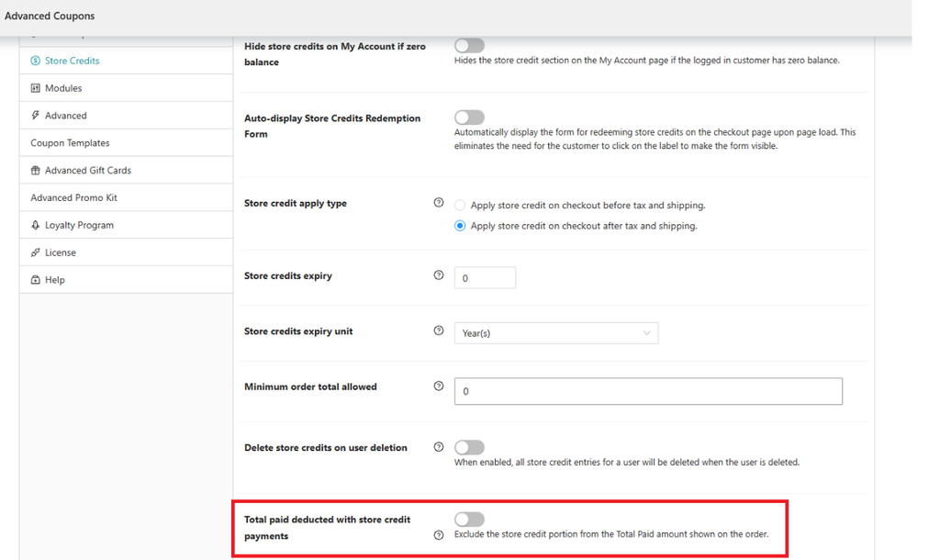
Task: Open help tooltip for Delete store credits on user deletion
Action: tap(439, 447)
